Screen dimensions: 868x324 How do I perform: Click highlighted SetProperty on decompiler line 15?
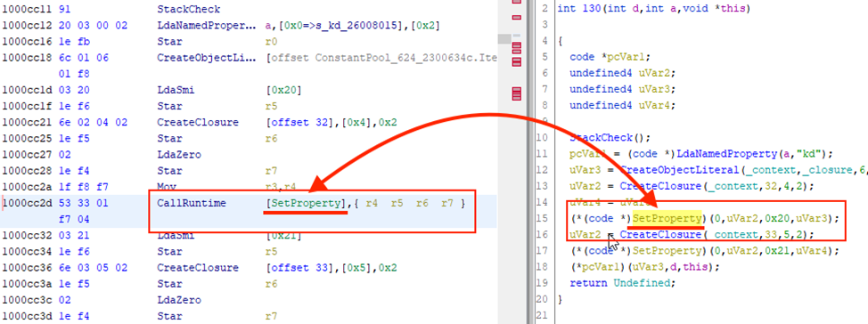click(667, 218)
